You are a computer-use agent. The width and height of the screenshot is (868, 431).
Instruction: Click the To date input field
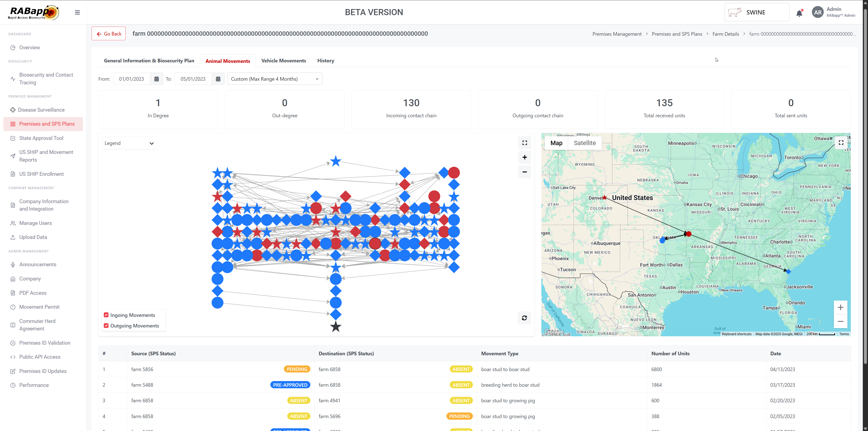(x=193, y=78)
